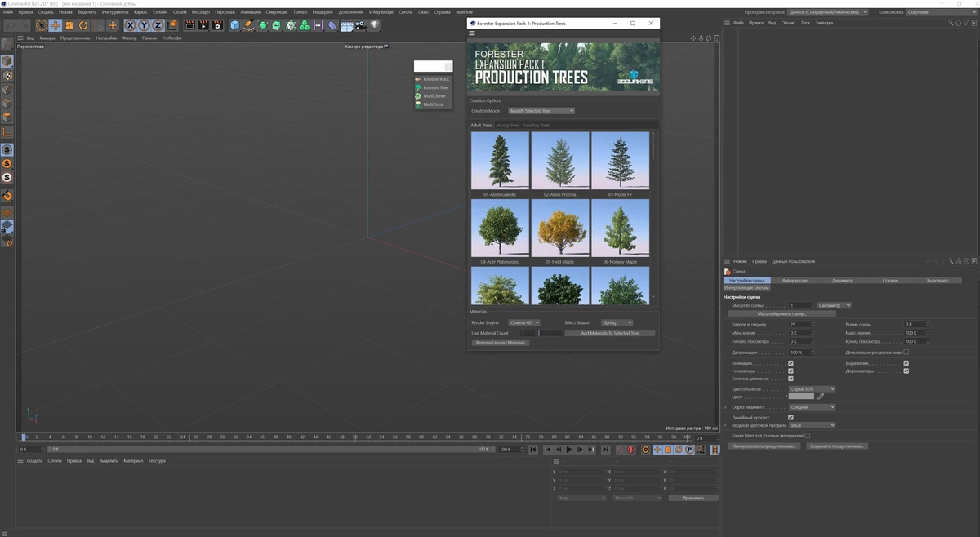The height and width of the screenshot is (537, 980).
Task: Activate the Move tool in top toolbar
Action: (x=56, y=25)
